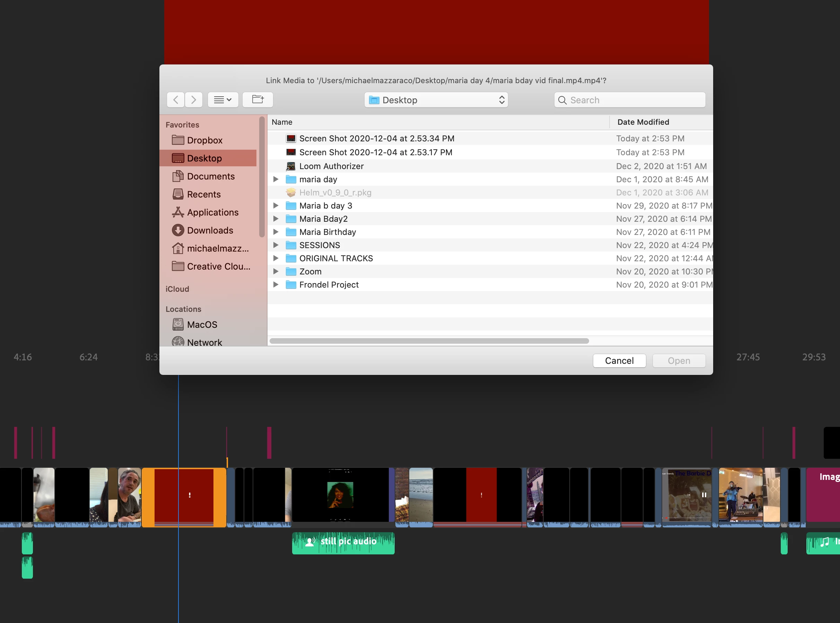Sort files by Date Modified column
Viewport: 840px width, 623px height.
point(643,122)
